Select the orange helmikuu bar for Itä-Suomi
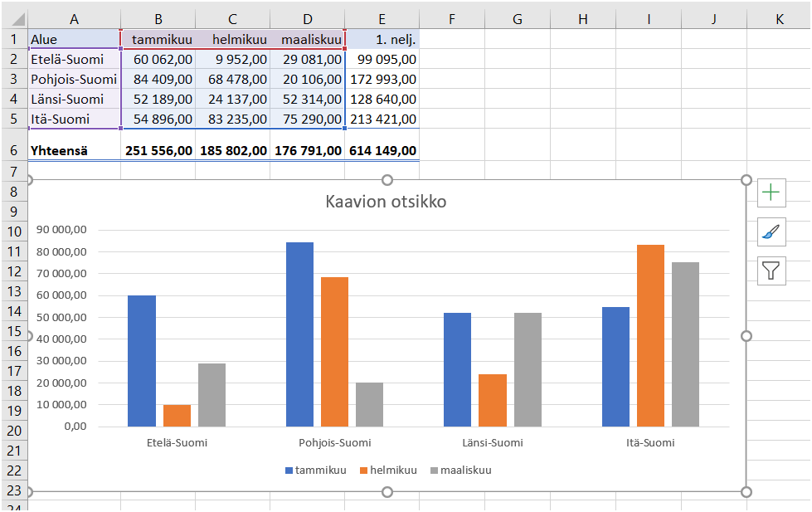Image resolution: width=812 pixels, height=512 pixels. coord(650,336)
